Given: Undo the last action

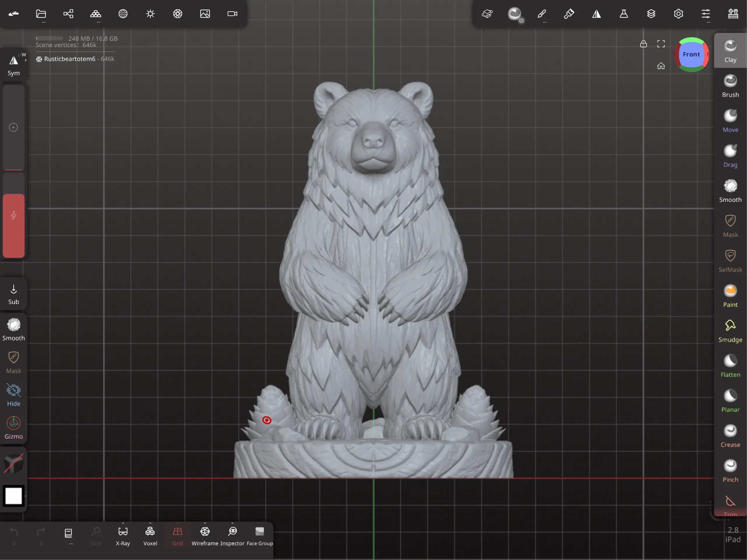Looking at the screenshot, I should click(13, 536).
